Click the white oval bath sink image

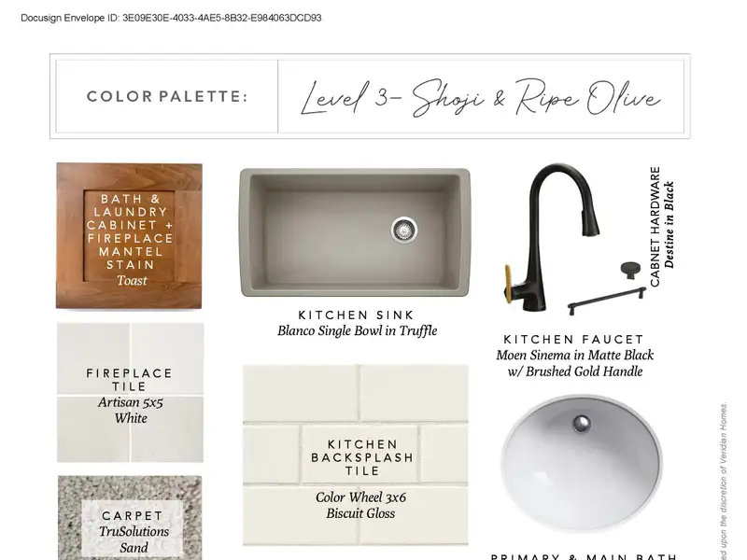click(x=582, y=462)
